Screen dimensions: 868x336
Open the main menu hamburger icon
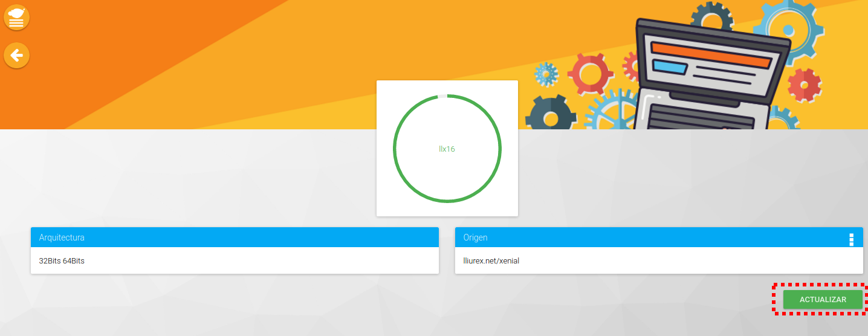16,17
